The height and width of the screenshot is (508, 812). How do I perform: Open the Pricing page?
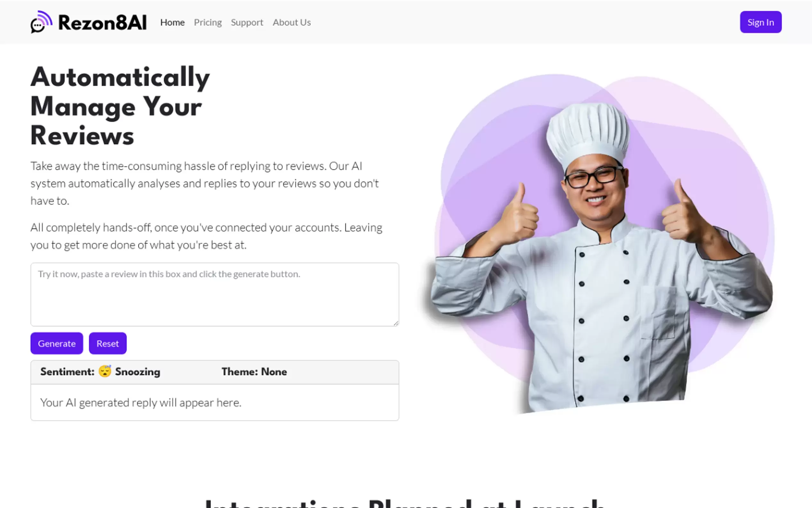tap(208, 22)
